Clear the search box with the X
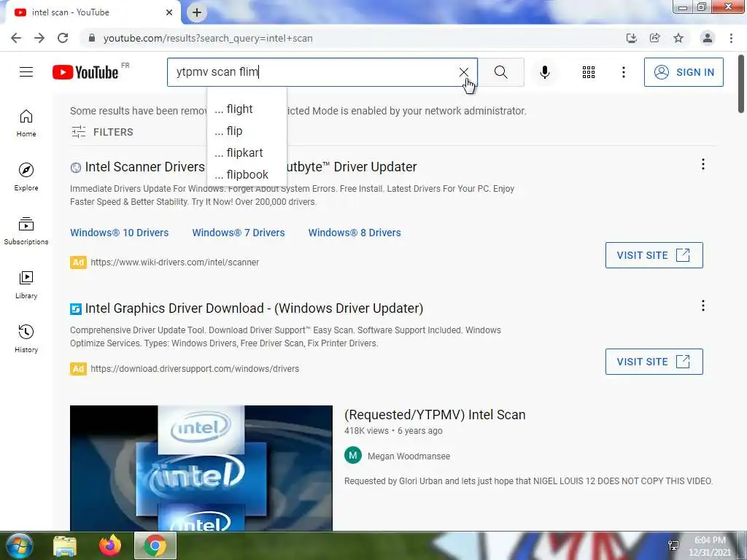Image resolution: width=747 pixels, height=560 pixels. [x=463, y=72]
